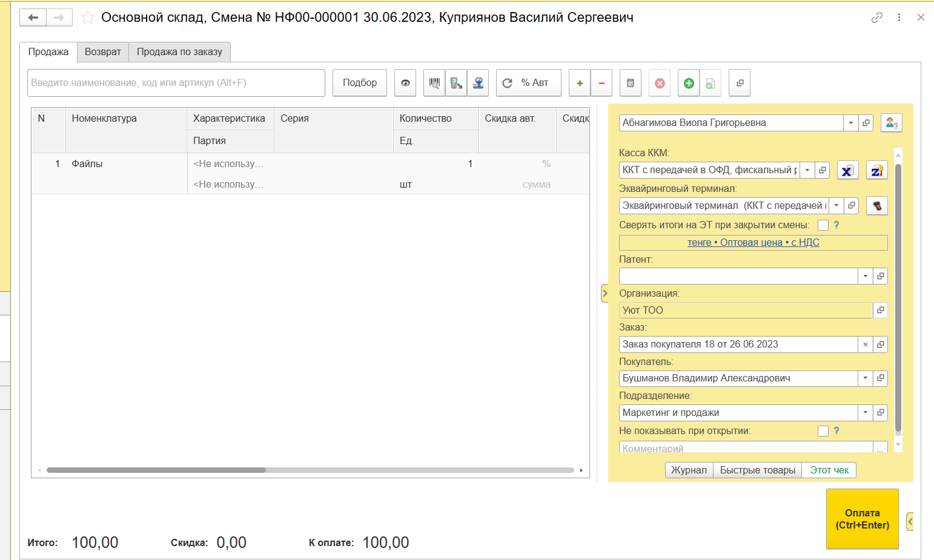Click the red minus remove row button
The image size is (934, 560).
601,83
